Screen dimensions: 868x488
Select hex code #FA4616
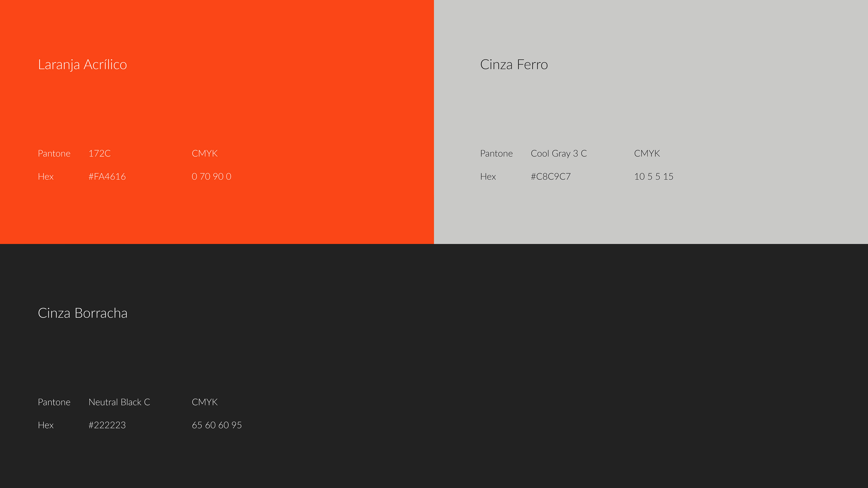click(107, 176)
